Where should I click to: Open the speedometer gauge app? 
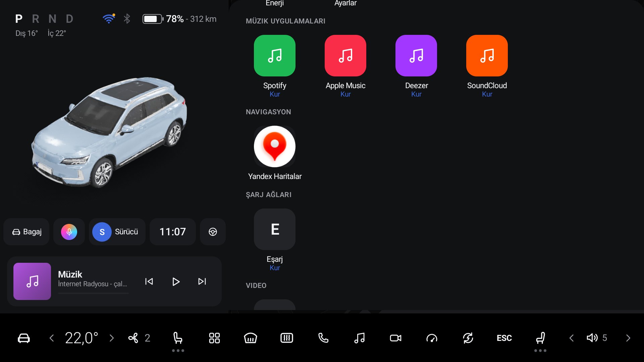click(432, 338)
